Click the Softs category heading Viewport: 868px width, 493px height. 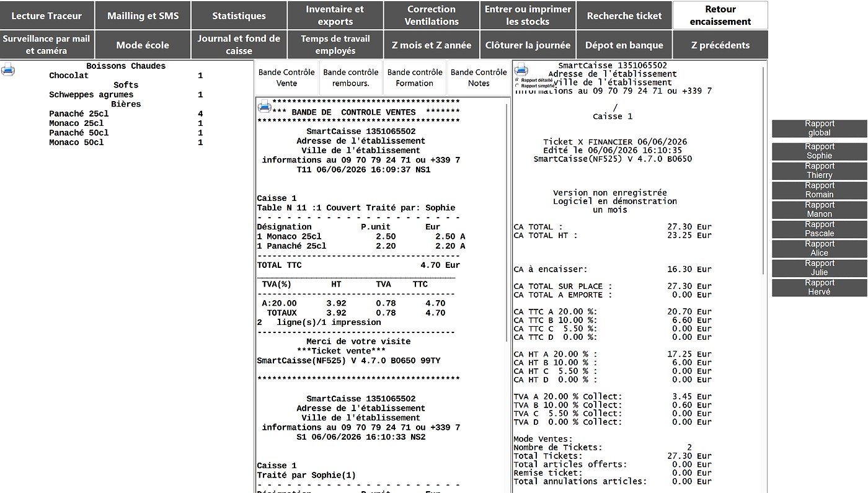coord(126,85)
